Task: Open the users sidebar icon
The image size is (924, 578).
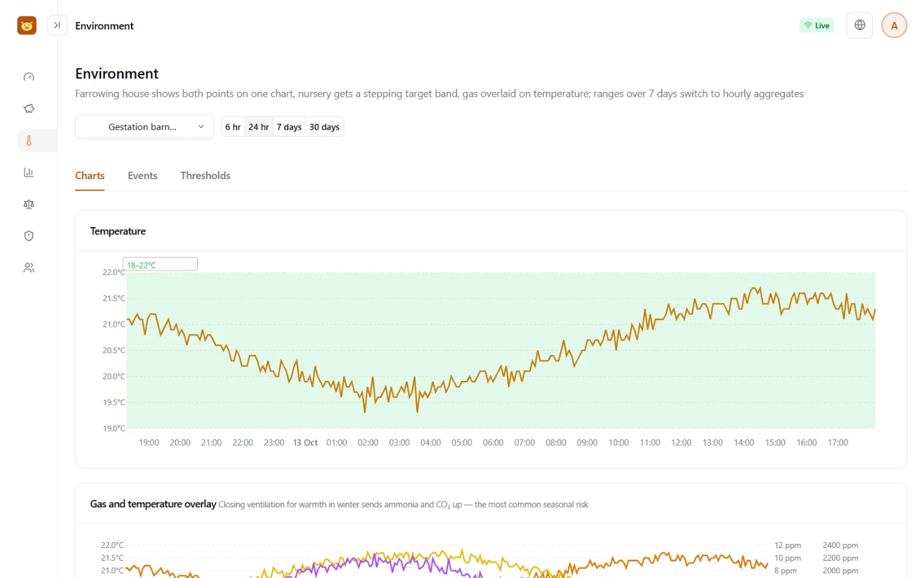Action: [x=29, y=268]
